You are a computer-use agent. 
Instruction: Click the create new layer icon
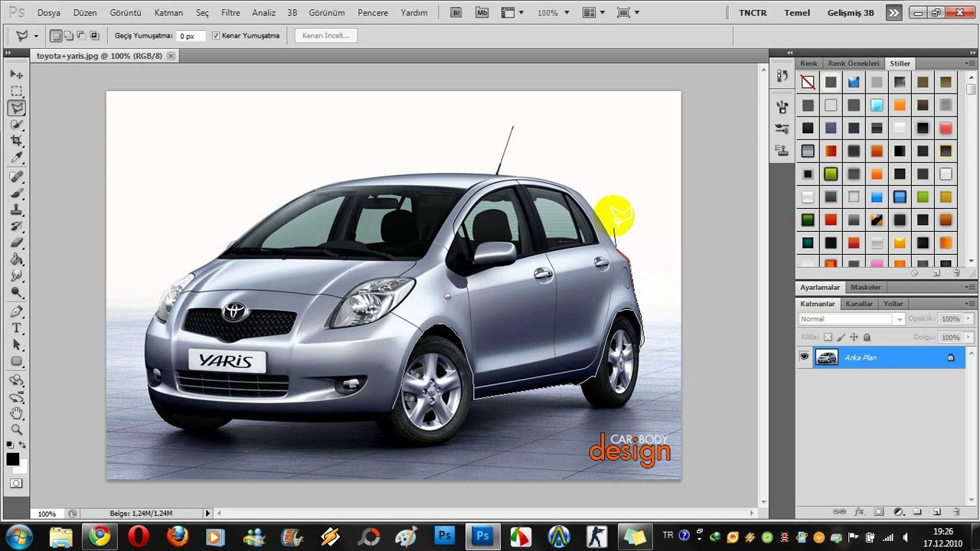coord(936,511)
